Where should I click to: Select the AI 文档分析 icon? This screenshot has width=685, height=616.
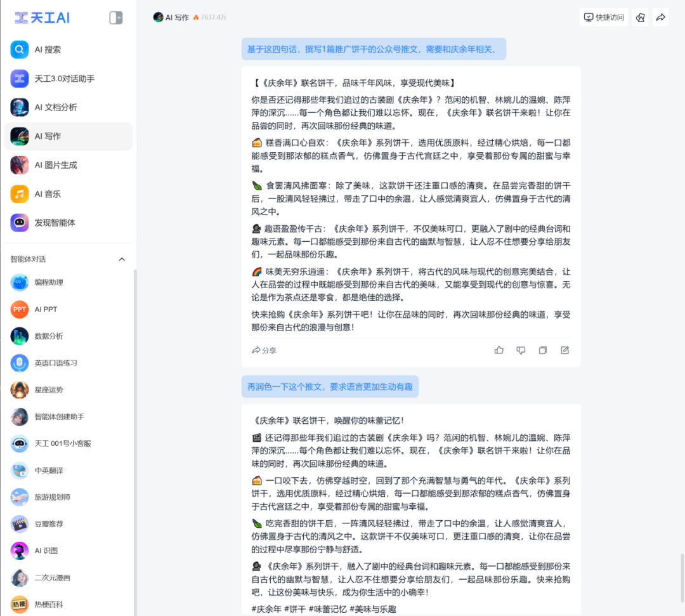(19, 107)
